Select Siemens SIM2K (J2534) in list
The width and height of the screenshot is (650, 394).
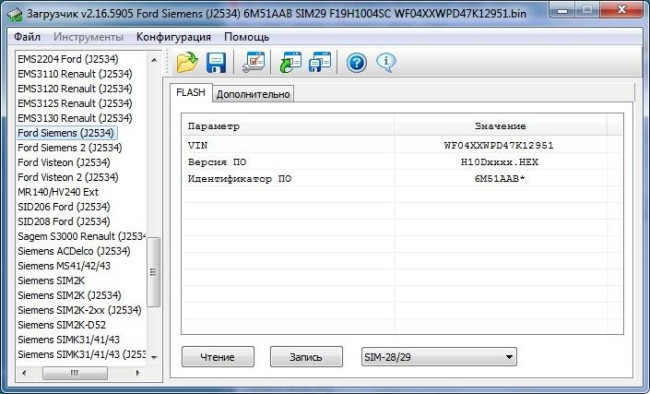[x=70, y=295]
